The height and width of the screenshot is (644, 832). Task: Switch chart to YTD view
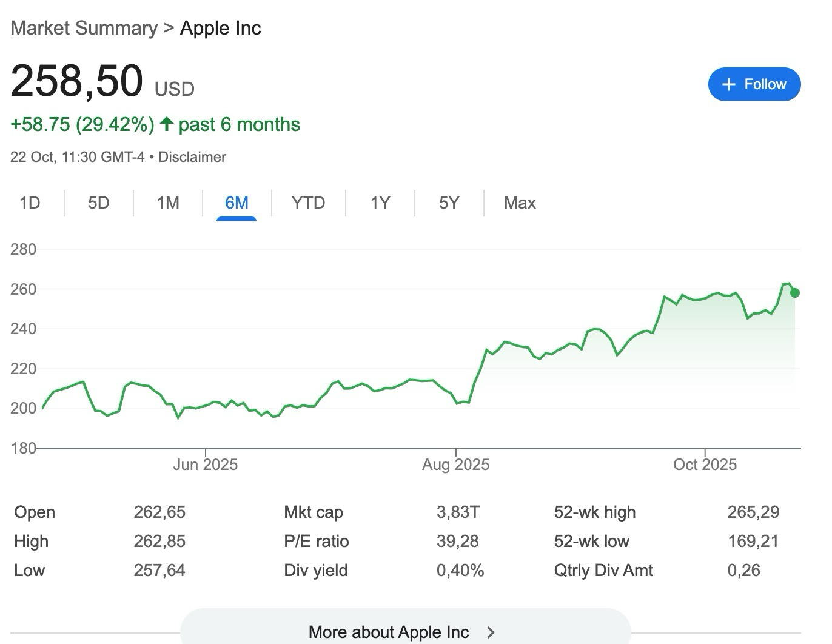308,203
